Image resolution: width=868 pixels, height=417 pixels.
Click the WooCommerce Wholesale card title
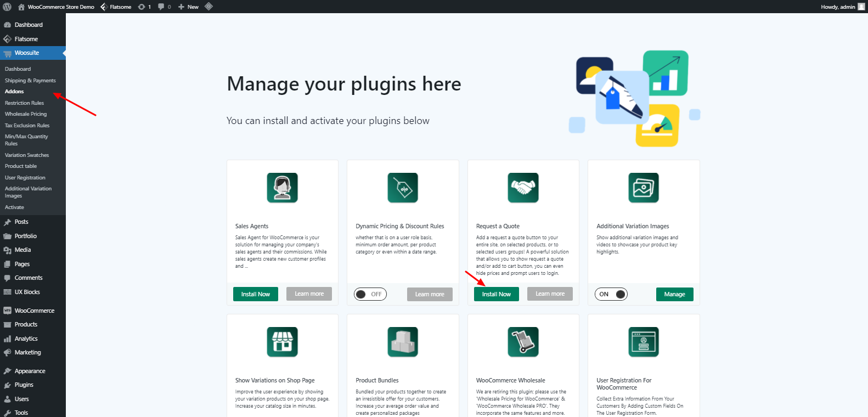[511, 380]
